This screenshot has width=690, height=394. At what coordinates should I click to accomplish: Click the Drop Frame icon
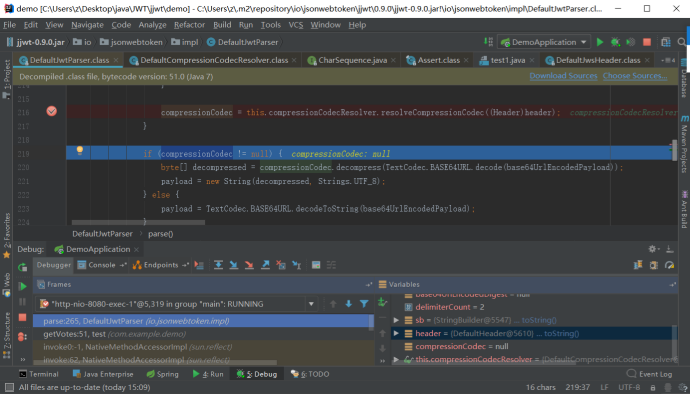(x=281, y=265)
